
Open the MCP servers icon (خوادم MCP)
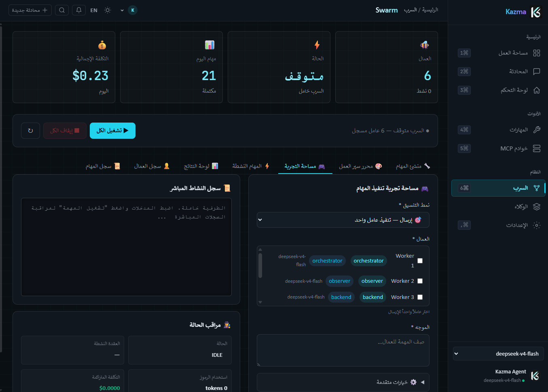[x=537, y=148]
